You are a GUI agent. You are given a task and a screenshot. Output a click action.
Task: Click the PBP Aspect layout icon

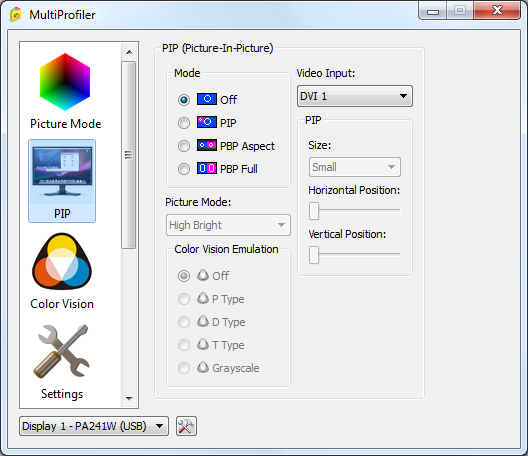[x=207, y=145]
